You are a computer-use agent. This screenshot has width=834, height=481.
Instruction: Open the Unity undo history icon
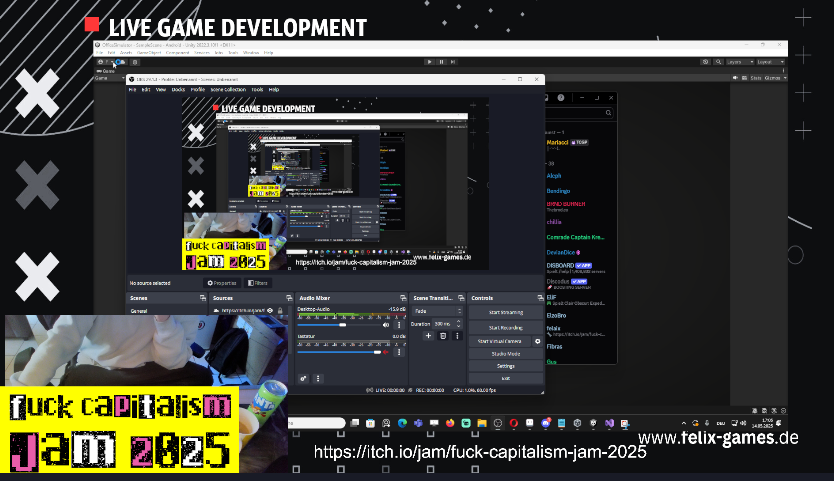pyautogui.click(x=706, y=62)
